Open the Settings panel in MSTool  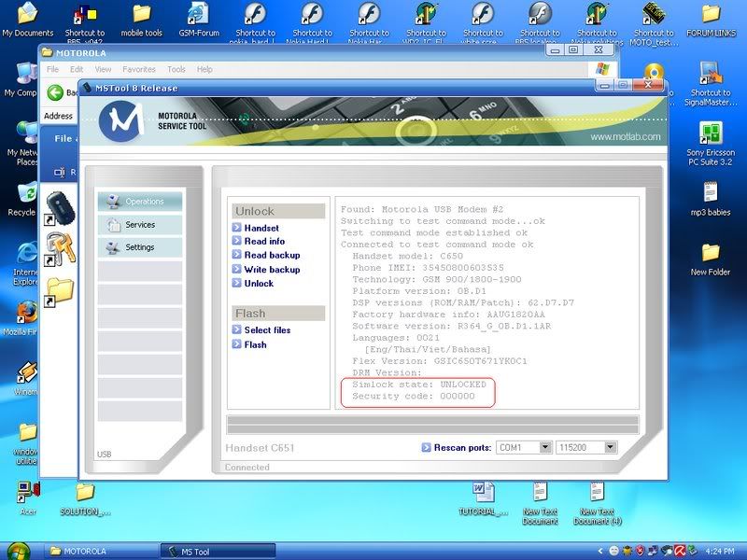tap(139, 247)
